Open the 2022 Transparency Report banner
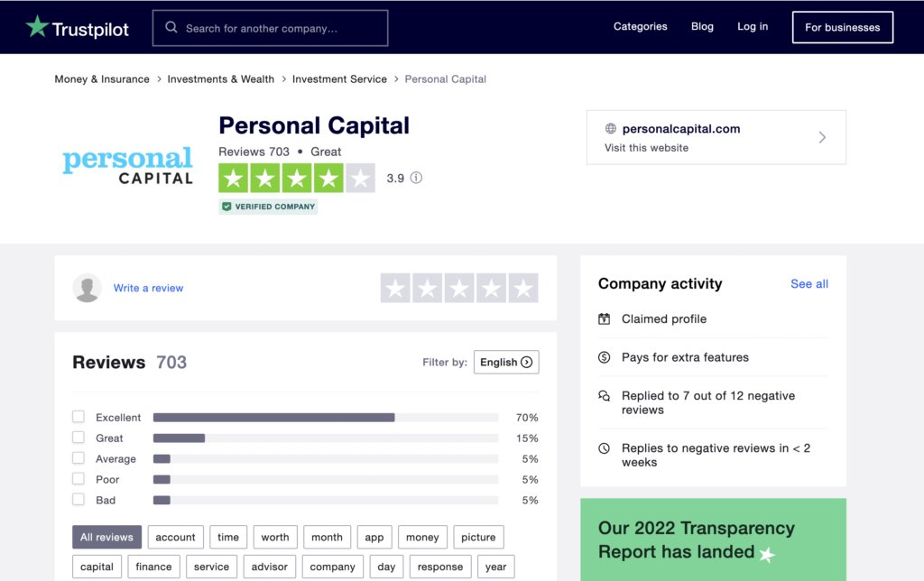924x581 pixels. (x=713, y=539)
